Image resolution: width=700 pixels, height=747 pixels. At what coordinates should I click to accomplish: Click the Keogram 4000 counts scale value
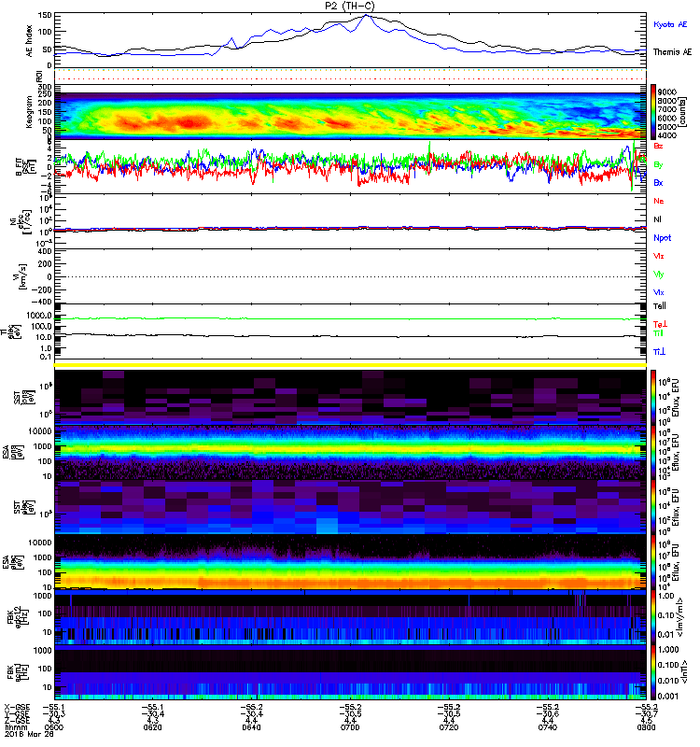tap(667, 135)
